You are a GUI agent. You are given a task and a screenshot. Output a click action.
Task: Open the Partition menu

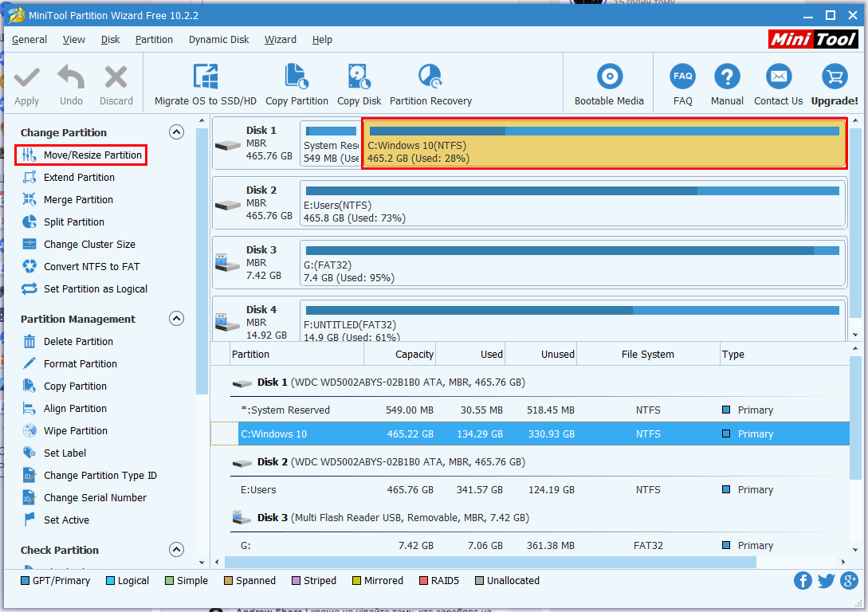[x=154, y=40]
